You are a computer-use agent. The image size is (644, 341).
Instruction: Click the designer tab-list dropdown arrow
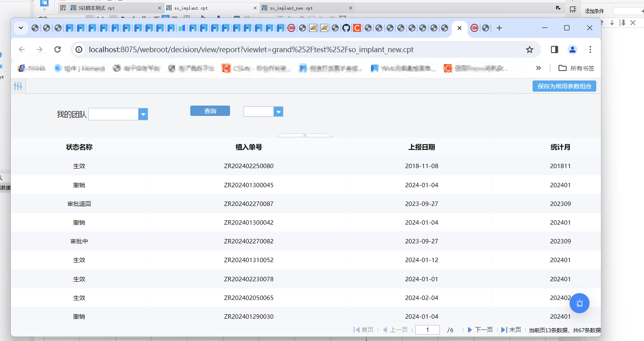(x=558, y=8)
